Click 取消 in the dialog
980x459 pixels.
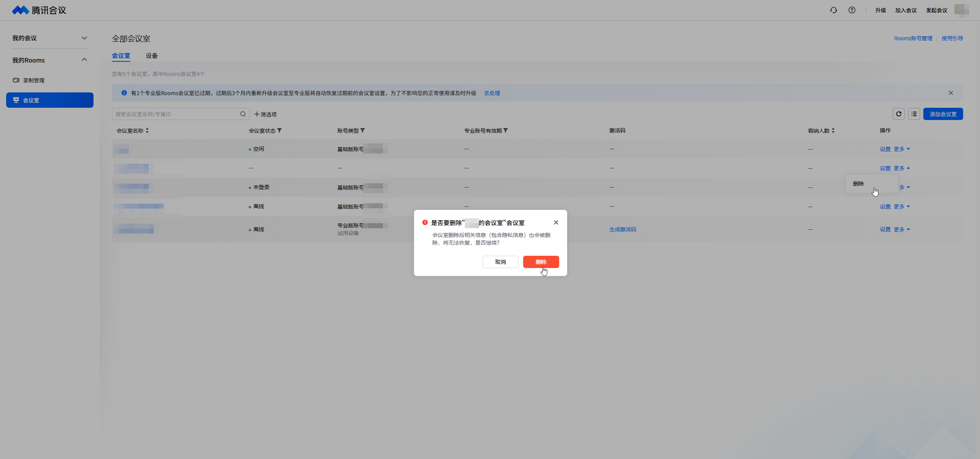tap(500, 262)
